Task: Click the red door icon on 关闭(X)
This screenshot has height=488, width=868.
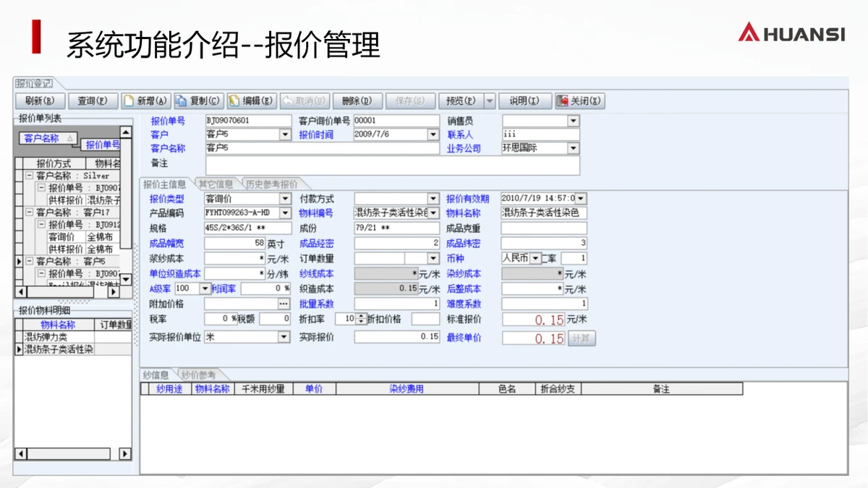Action: coord(562,101)
